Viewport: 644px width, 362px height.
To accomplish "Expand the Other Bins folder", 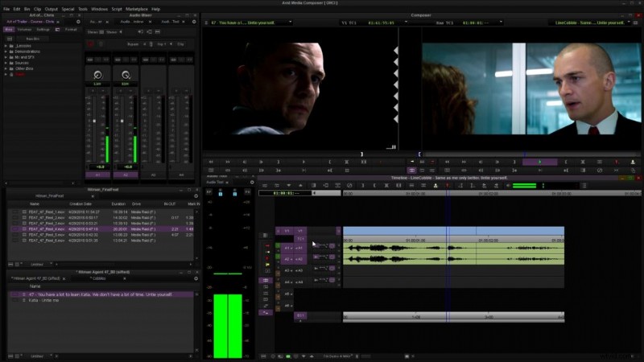I will coord(6,68).
